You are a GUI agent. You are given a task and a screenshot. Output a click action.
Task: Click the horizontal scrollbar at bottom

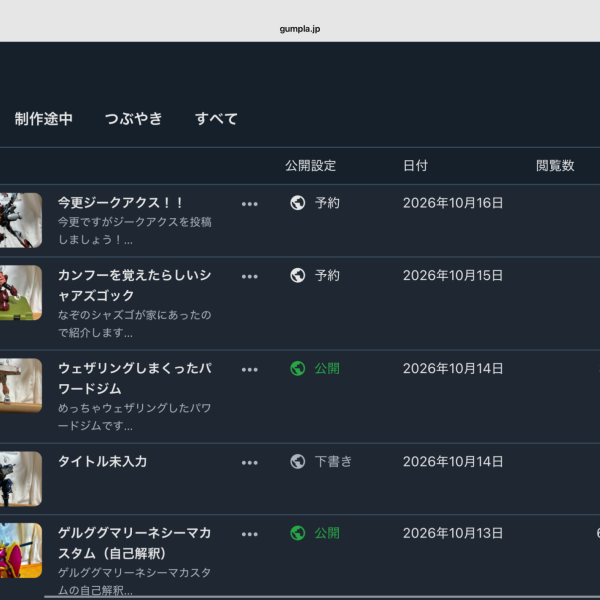click(322, 597)
